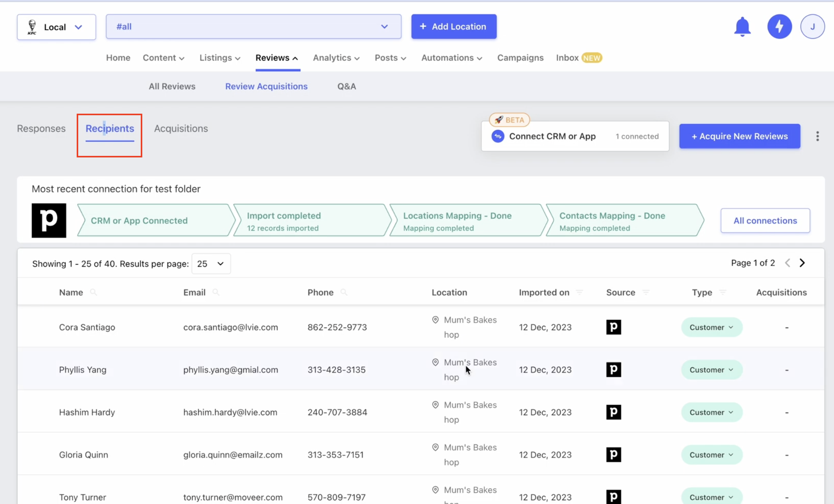This screenshot has height=504, width=834.
Task: Go to next results page arrow
Action: (x=802, y=263)
